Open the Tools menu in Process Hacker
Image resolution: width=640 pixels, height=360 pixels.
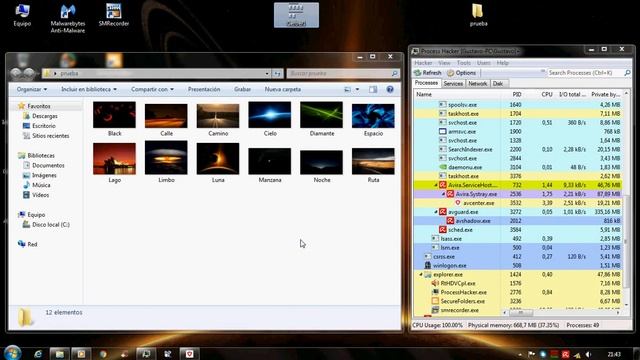pyautogui.click(x=464, y=63)
